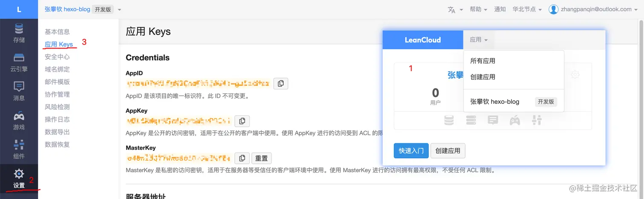644x199 pixels.
Task: Click 创建应用 button in popup
Action: click(x=448, y=151)
